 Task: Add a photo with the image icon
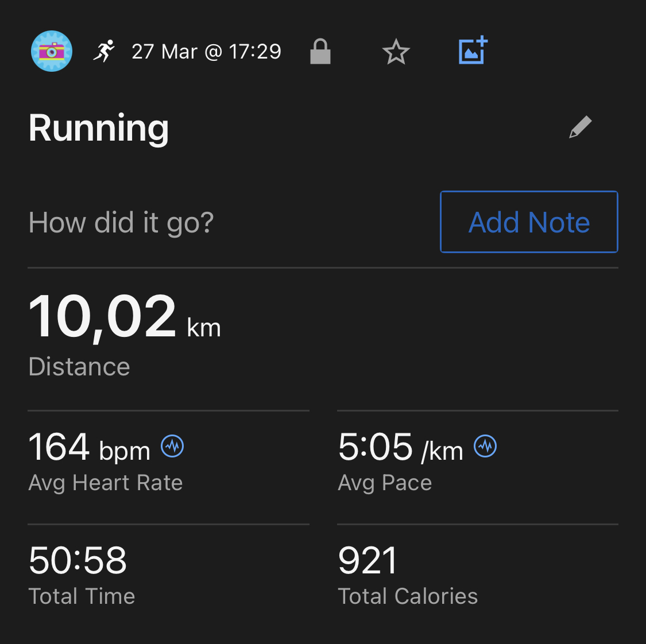click(x=473, y=51)
